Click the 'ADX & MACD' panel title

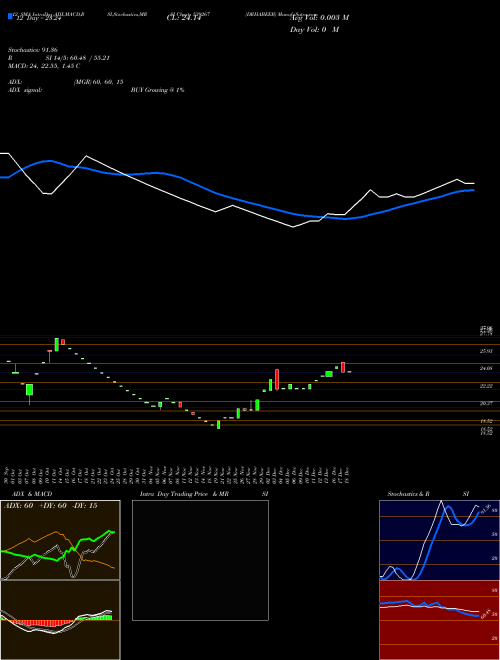coord(32,494)
